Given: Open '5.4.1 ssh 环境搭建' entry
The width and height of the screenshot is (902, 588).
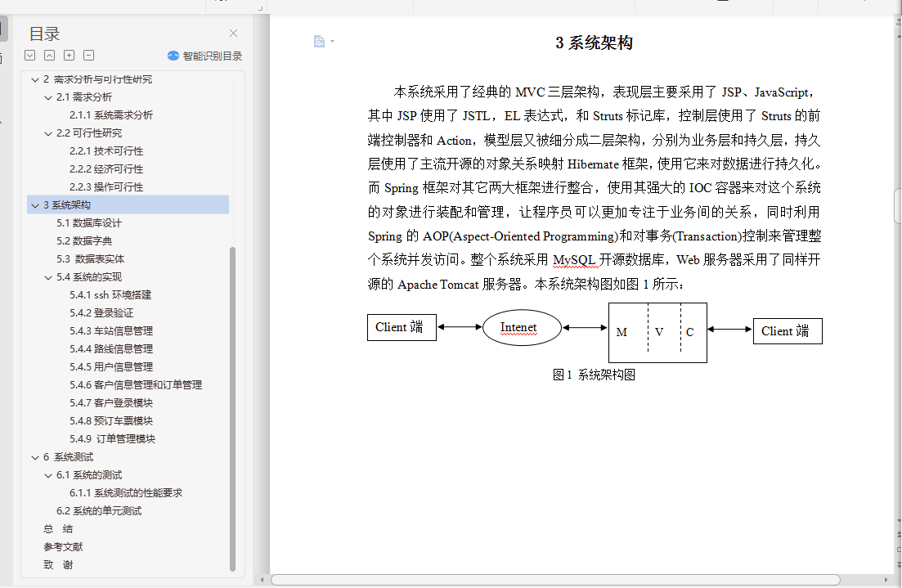Looking at the screenshot, I should [x=110, y=295].
